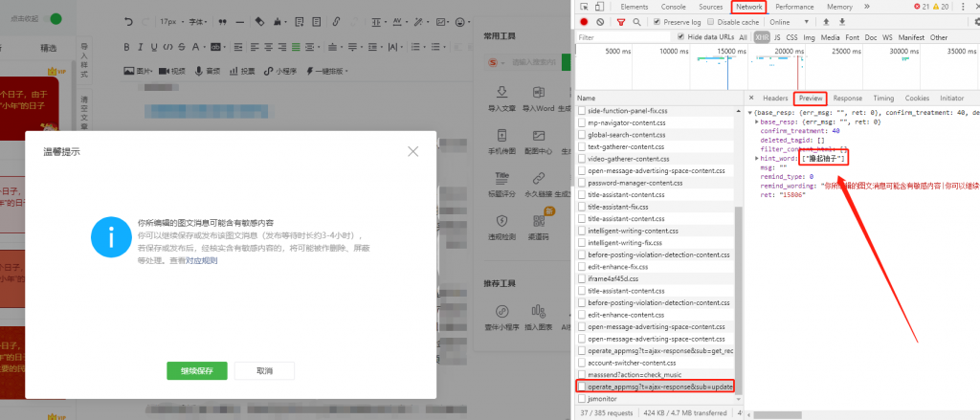The width and height of the screenshot is (980, 420).
Task: Click the Bold formatting icon
Action: [x=126, y=47]
